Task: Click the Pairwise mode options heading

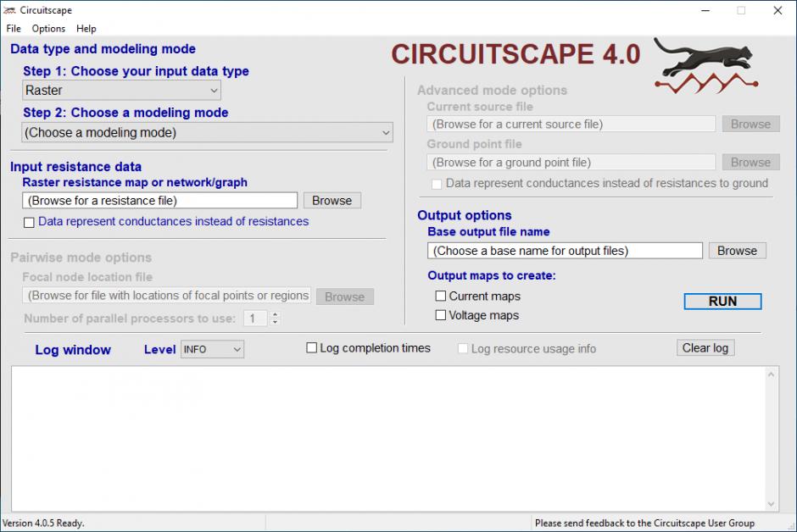Action: click(x=81, y=258)
